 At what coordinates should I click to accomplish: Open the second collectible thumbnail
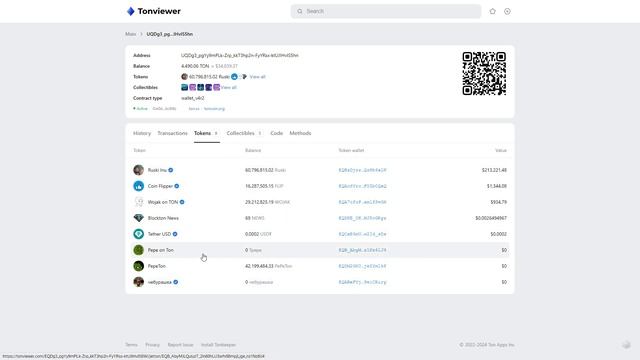tap(192, 87)
